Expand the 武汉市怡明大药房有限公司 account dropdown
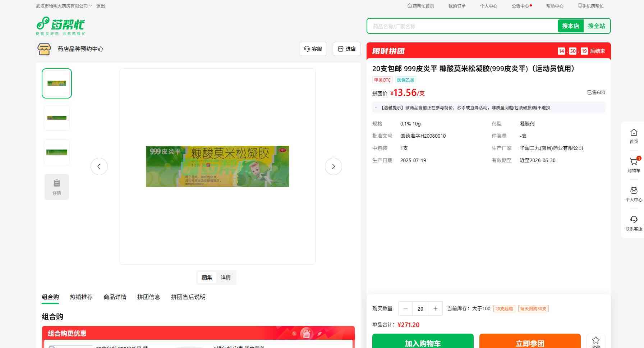644x348 pixels. 64,6
